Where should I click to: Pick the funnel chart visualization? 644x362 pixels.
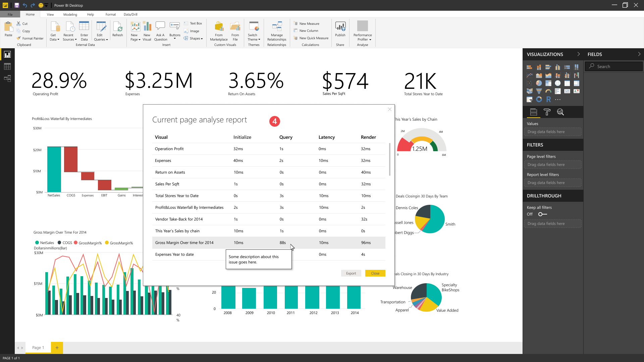pos(539,91)
